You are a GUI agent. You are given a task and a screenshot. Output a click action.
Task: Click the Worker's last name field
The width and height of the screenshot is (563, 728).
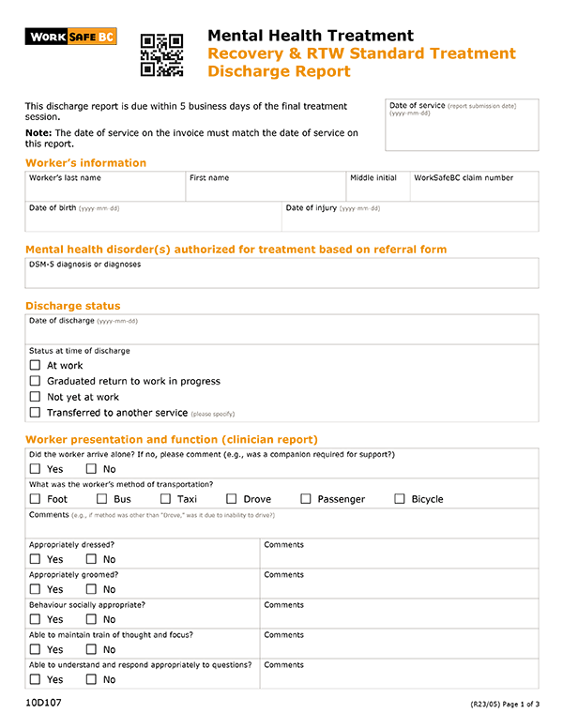tap(105, 186)
